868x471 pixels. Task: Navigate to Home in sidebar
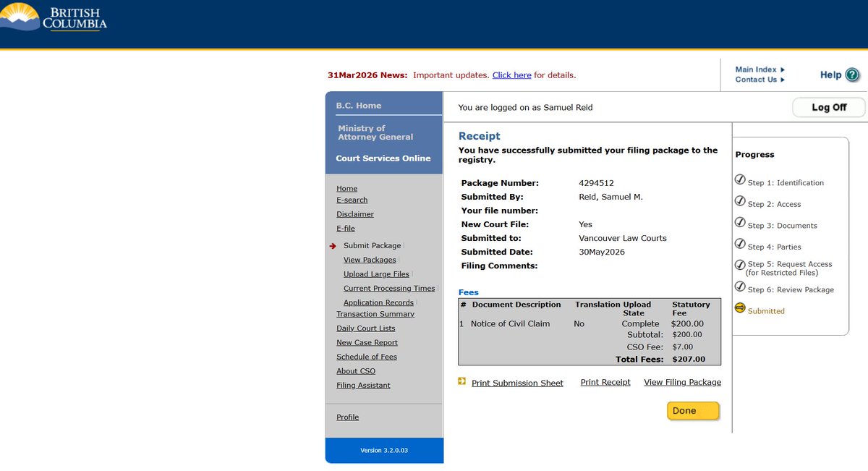[x=346, y=189]
